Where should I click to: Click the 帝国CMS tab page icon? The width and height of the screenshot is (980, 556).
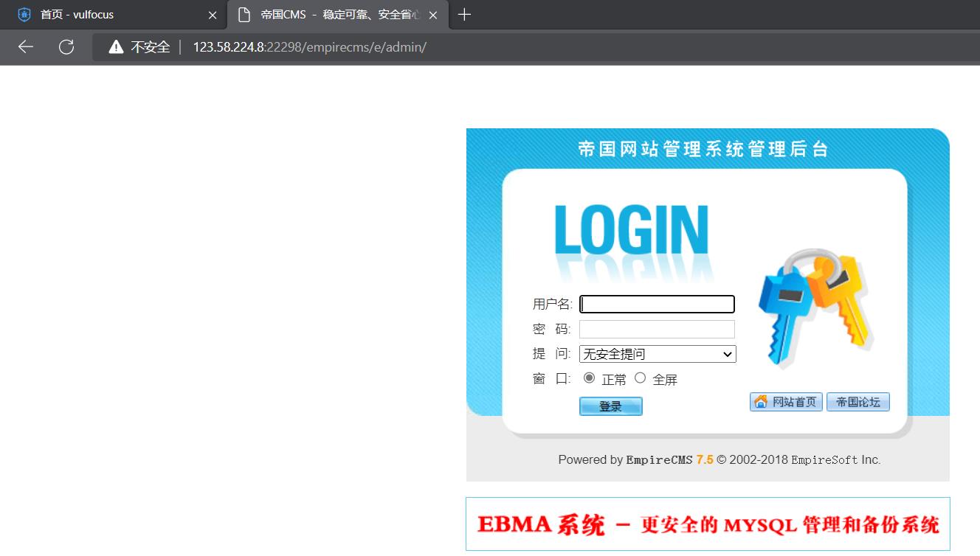point(244,15)
